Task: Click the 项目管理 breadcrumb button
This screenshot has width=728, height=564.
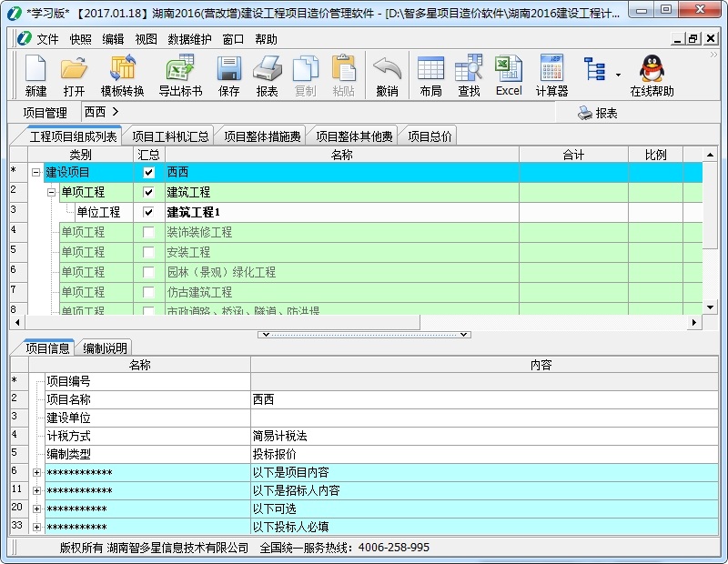Action: pos(45,113)
